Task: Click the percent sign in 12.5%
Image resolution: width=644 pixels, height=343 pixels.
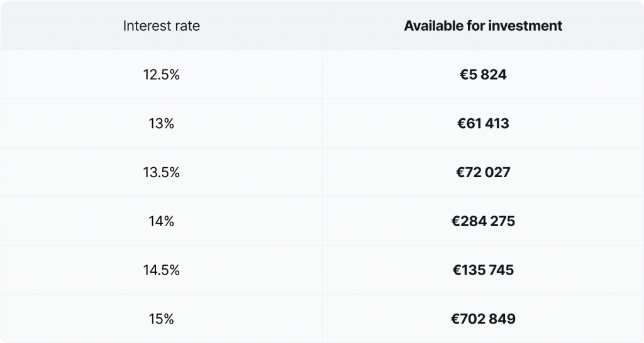Action: [174, 75]
